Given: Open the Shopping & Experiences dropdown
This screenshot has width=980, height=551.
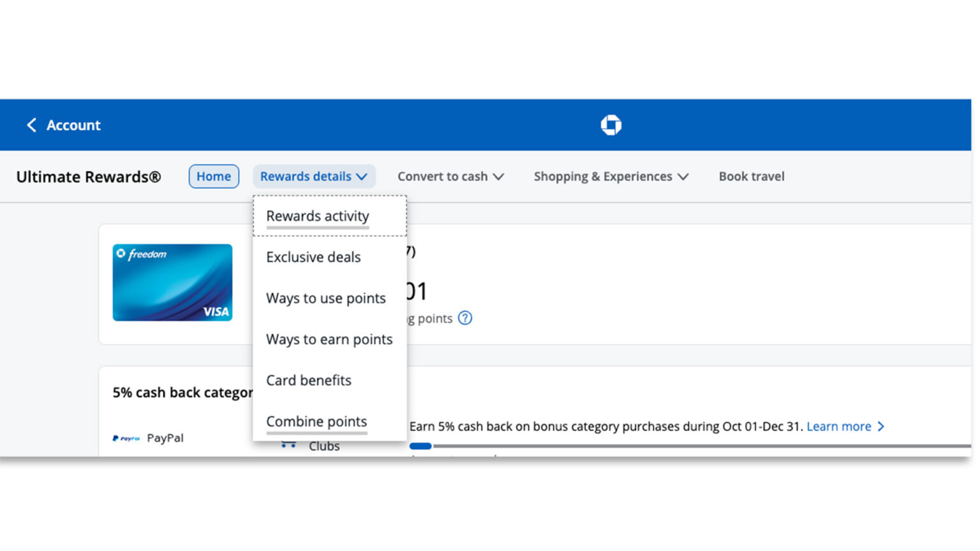Looking at the screenshot, I should click(x=610, y=176).
